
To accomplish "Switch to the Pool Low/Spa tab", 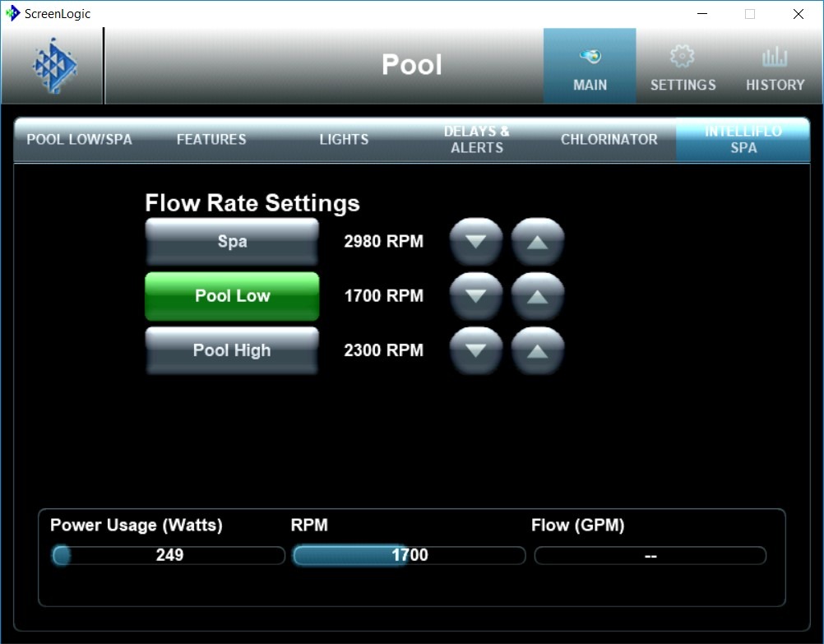I will tap(79, 139).
